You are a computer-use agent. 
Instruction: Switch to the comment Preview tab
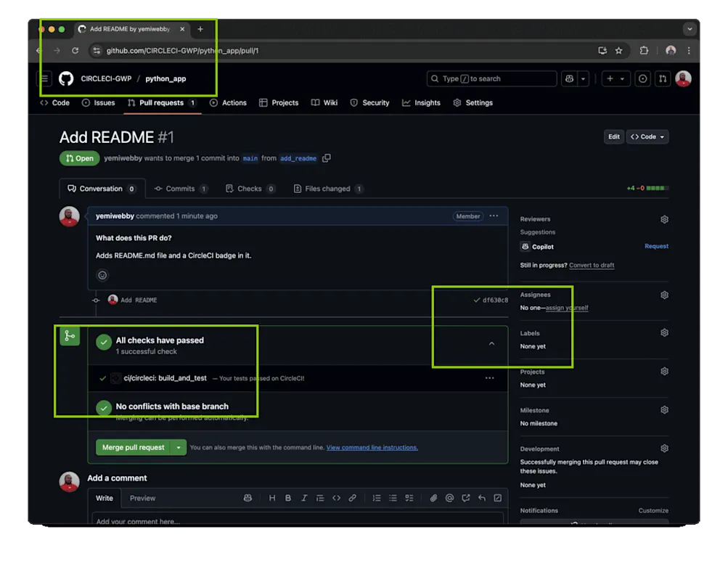[142, 498]
